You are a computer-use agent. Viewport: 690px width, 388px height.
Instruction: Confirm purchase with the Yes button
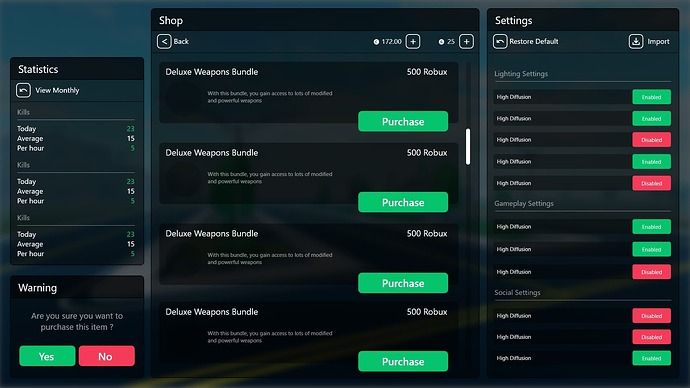tap(47, 356)
